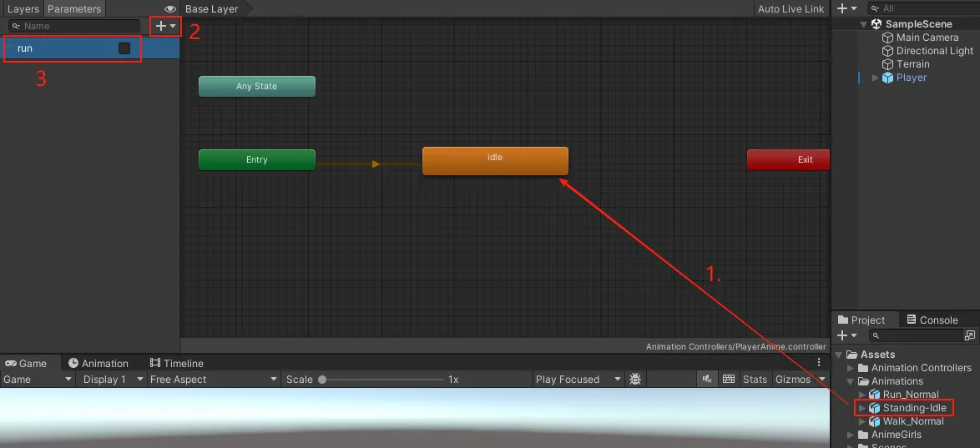Viewport: 980px width, 448px height.
Task: Click the blue Player prefab icon
Action: tap(887, 78)
